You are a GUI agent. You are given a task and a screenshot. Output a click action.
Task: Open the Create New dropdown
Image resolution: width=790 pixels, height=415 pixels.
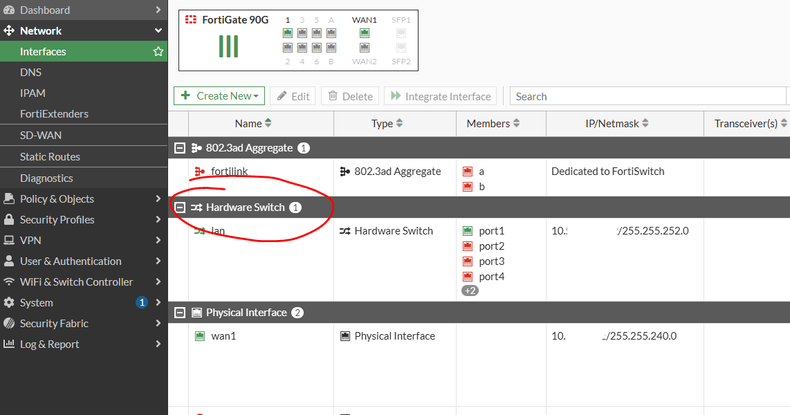pyautogui.click(x=219, y=96)
